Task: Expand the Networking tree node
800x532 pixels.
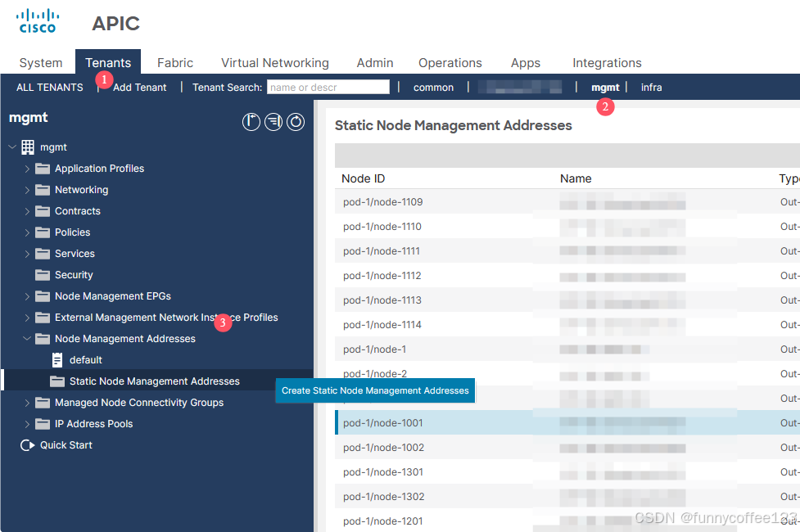Action: pos(27,190)
